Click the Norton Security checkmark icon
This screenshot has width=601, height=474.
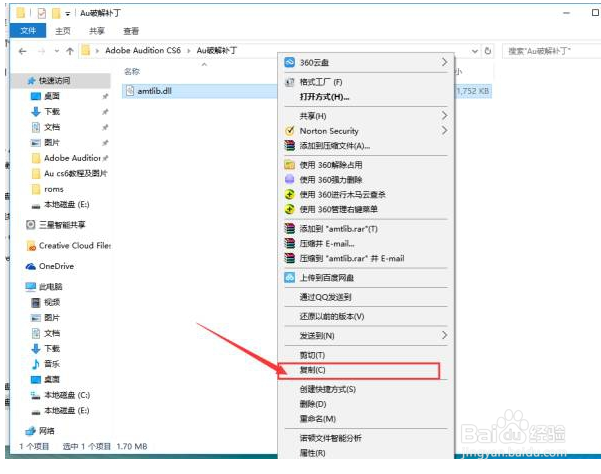click(x=289, y=131)
